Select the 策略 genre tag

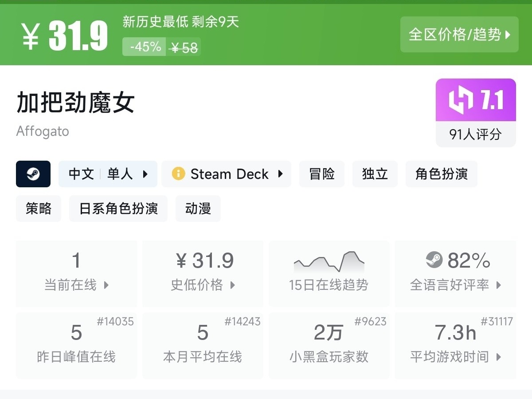(39, 209)
